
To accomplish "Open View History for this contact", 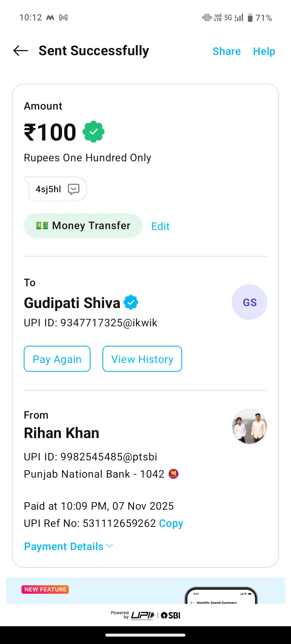I will [x=142, y=359].
